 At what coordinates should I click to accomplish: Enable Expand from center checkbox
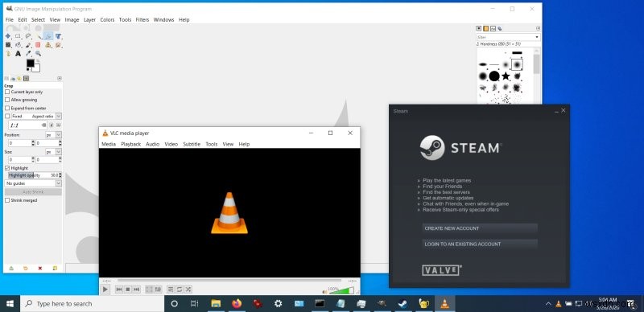point(7,108)
